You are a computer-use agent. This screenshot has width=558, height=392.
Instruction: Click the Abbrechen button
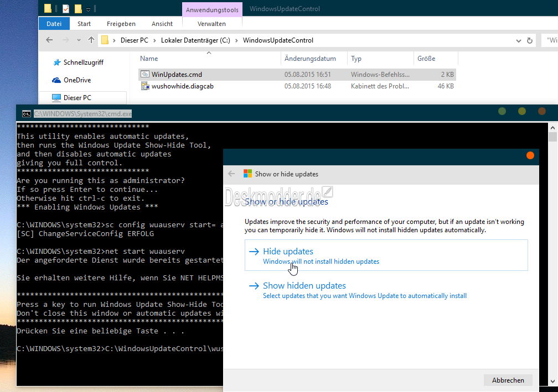coord(508,380)
